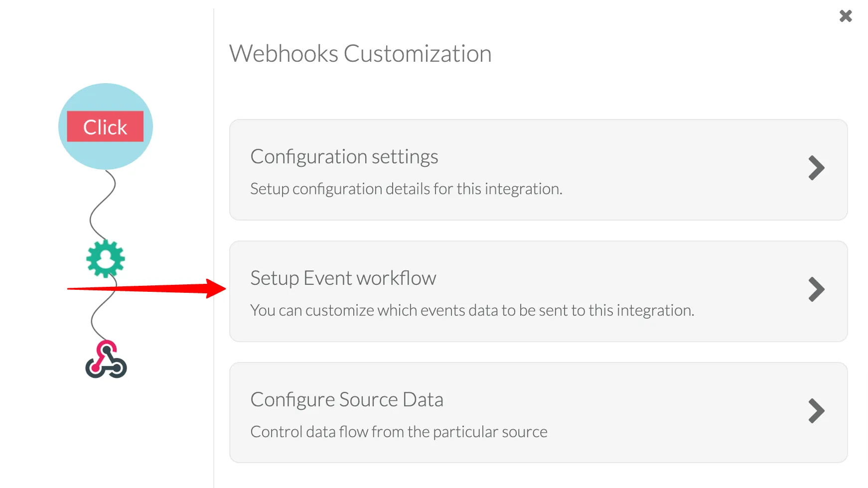This screenshot has height=488, width=868.
Task: Select the light blue Click circle node
Action: 106,126
